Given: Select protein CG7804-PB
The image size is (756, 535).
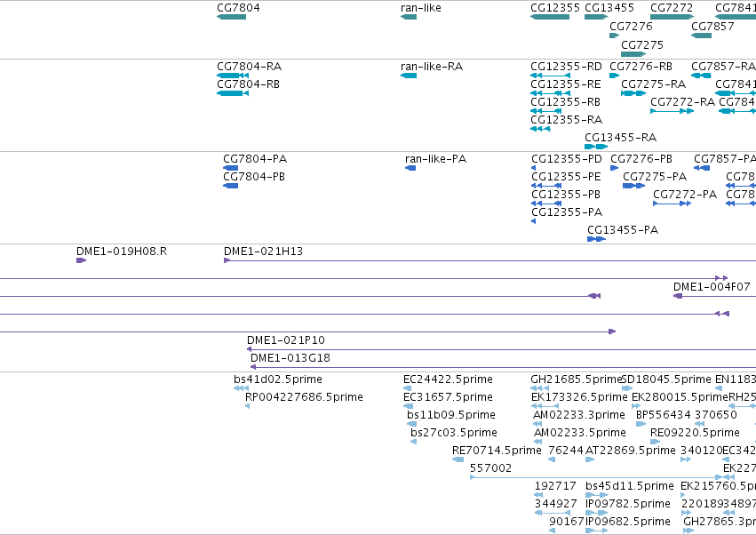Looking at the screenshot, I should (x=230, y=186).
